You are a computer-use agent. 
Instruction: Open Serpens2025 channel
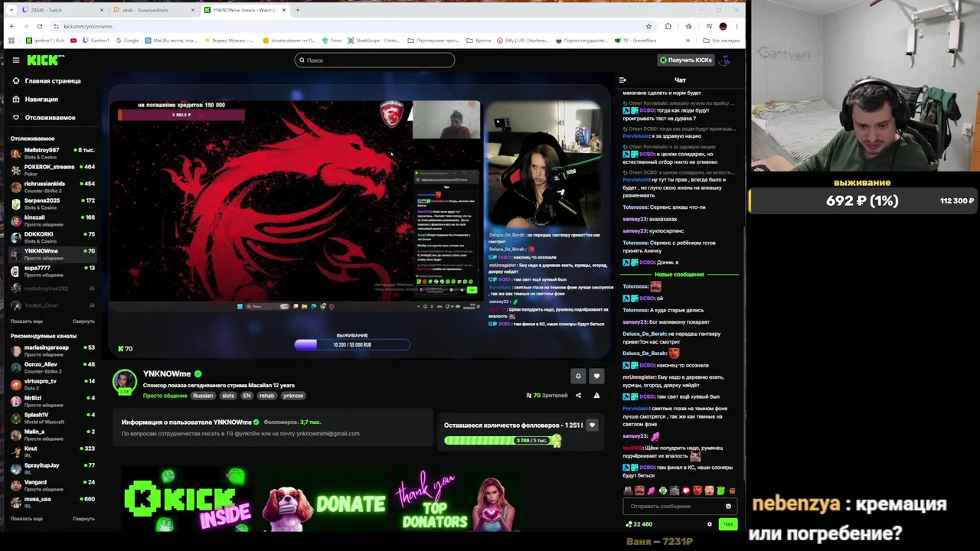[52, 203]
